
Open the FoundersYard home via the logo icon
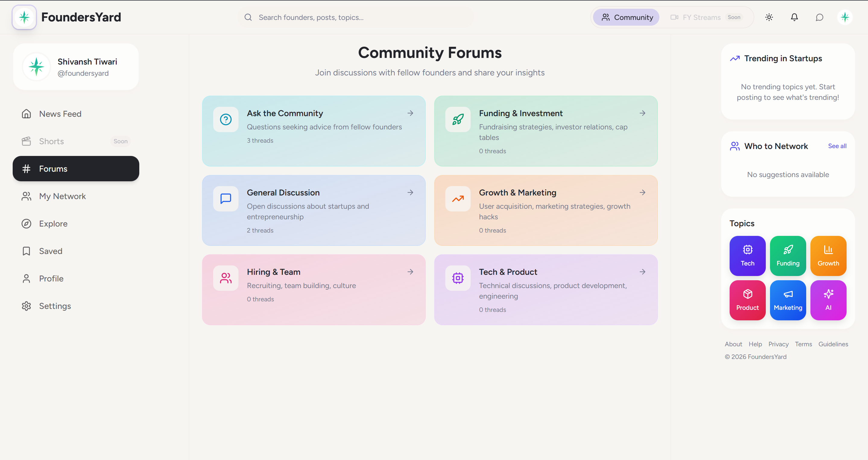pos(24,17)
